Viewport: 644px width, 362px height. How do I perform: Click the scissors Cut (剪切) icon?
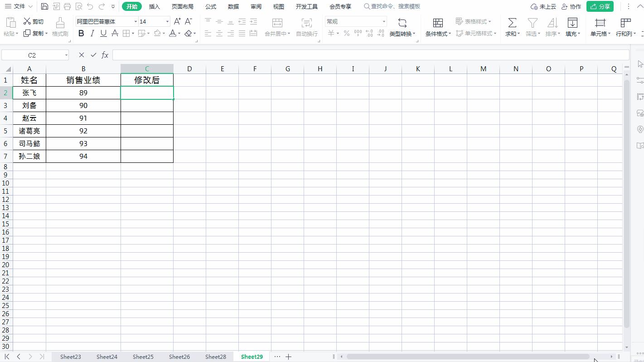pos(27,21)
